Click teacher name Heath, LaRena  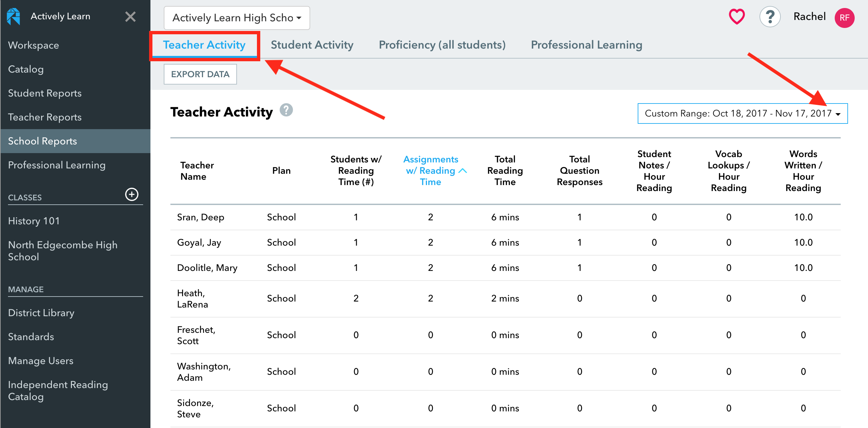coord(193,299)
